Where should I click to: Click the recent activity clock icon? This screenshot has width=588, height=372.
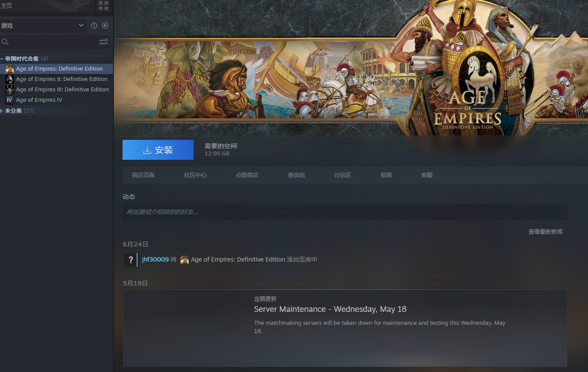94,26
